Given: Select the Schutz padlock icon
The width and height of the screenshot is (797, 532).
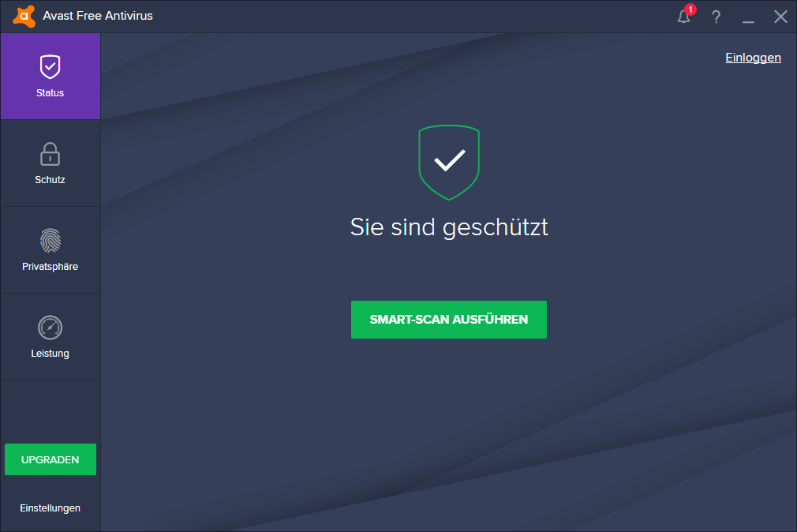Looking at the screenshot, I should click(x=50, y=154).
